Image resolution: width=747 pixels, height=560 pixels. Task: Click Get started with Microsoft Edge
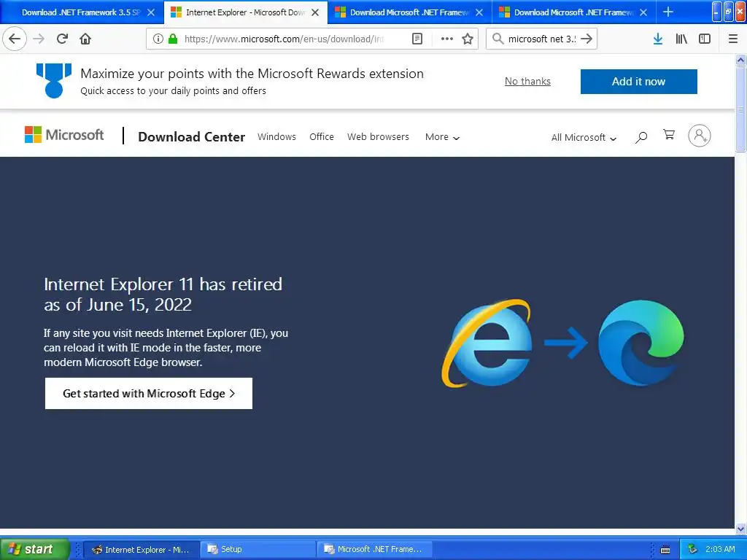click(x=149, y=393)
